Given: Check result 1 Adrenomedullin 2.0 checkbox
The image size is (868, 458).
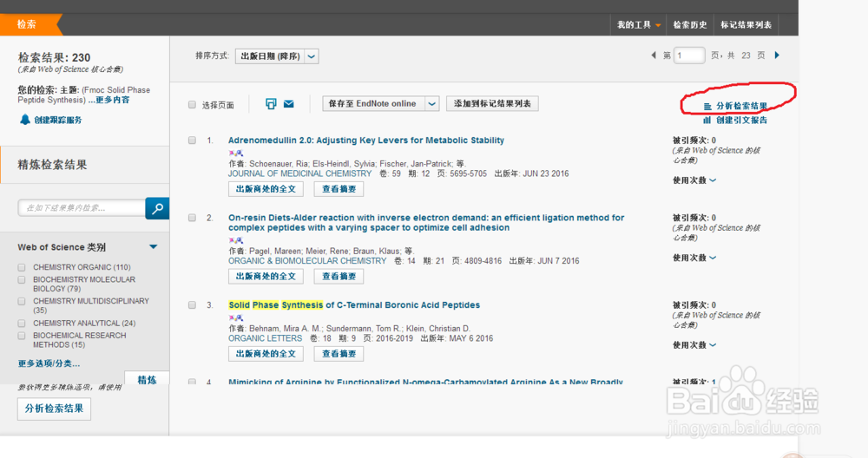Looking at the screenshot, I should coord(192,141).
